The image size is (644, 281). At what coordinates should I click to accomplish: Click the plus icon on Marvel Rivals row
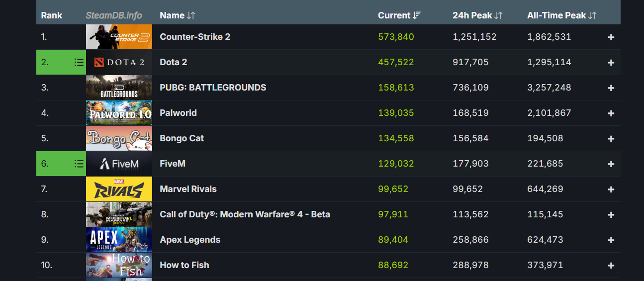coord(611,189)
